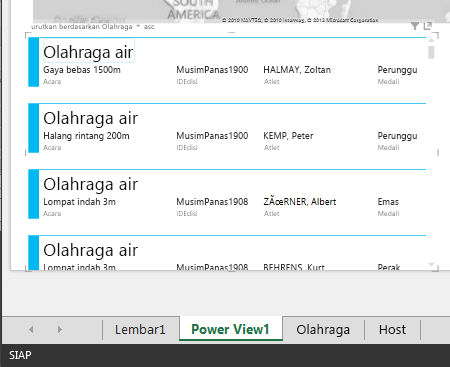The width and height of the screenshot is (450, 367).
Task: Select athlete 'HALMAY, Zoltan'
Action: (297, 70)
